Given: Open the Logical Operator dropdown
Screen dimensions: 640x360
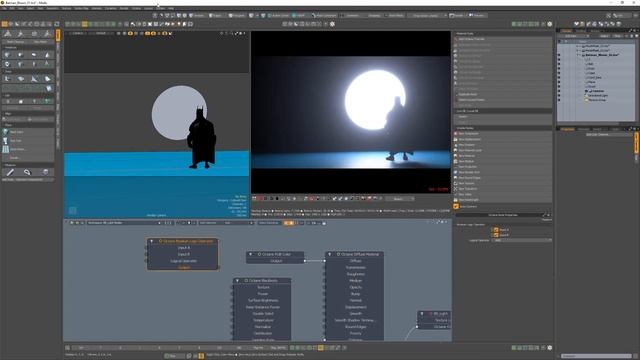Looking at the screenshot, I should (521, 240).
